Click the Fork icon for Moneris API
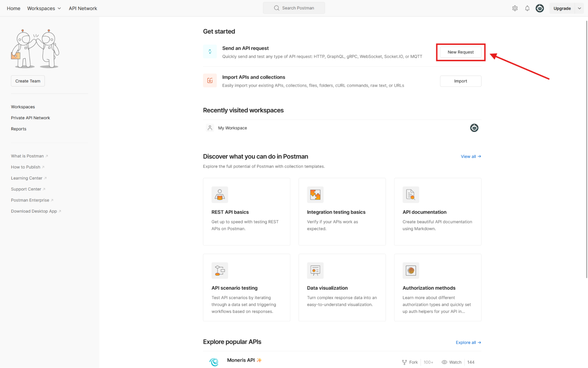The width and height of the screenshot is (588, 368). [404, 362]
